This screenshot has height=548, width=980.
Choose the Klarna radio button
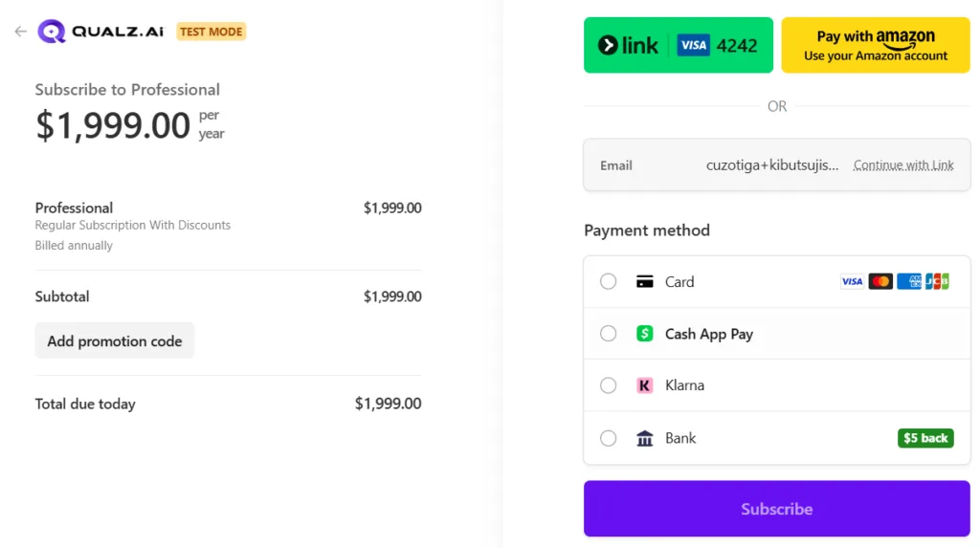pos(609,385)
